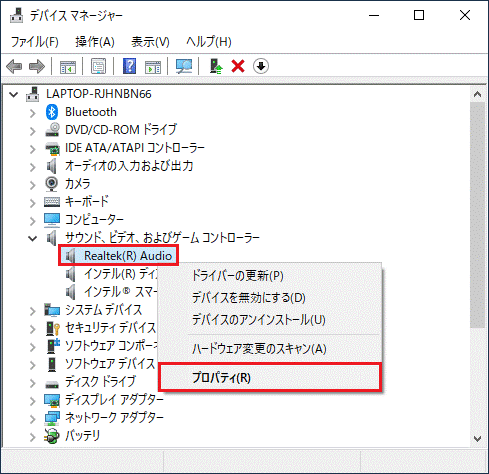Select the ディスク ドライブ row text
The width and height of the screenshot is (489, 474).
(100, 382)
